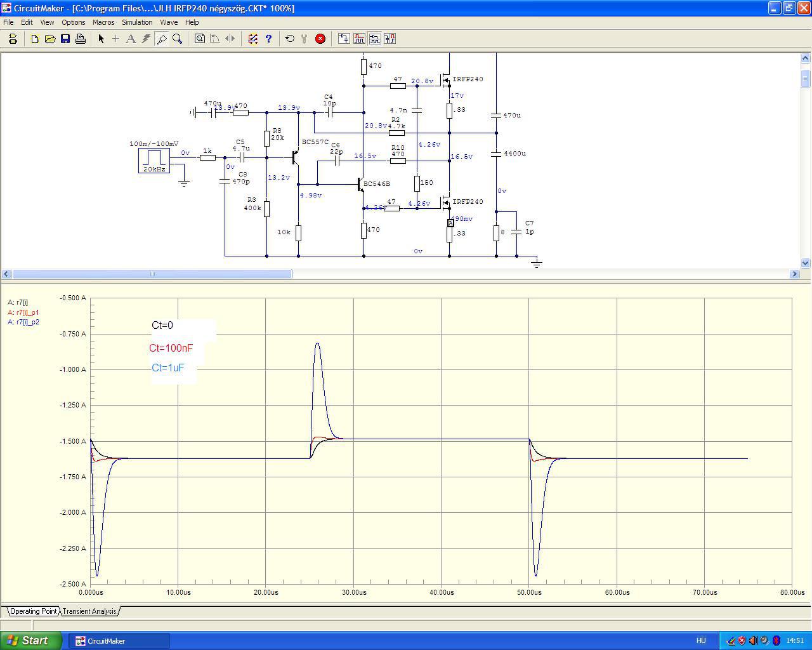Screen dimensions: 812x650
Task: Click the C7 1p capacitor label
Action: pyautogui.click(x=530, y=228)
